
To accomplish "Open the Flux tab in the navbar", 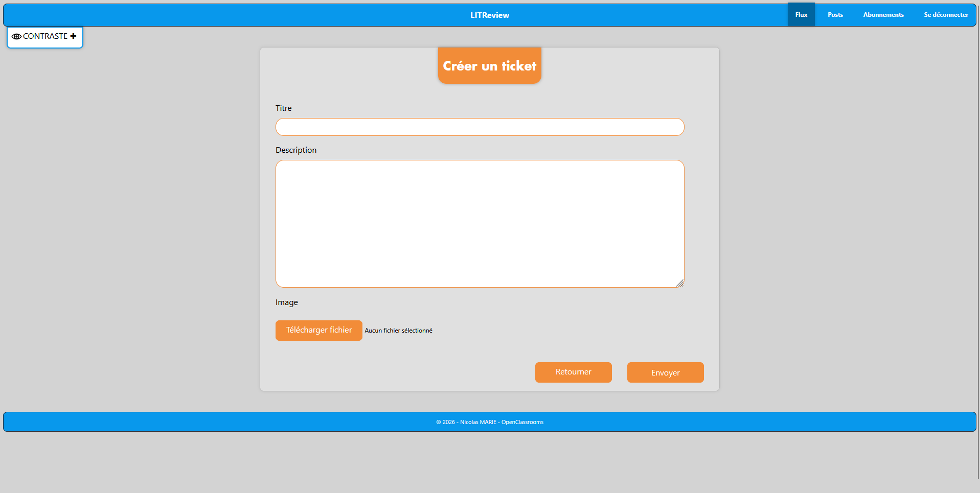I will click(801, 15).
